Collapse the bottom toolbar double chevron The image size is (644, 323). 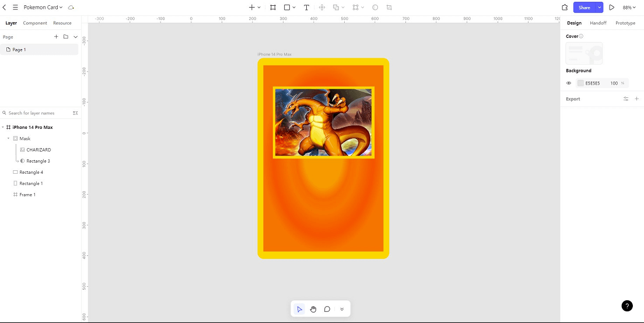tap(342, 309)
